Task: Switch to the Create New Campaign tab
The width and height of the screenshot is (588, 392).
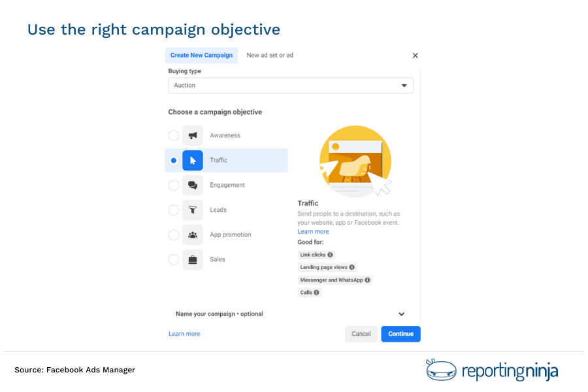Action: [x=201, y=55]
